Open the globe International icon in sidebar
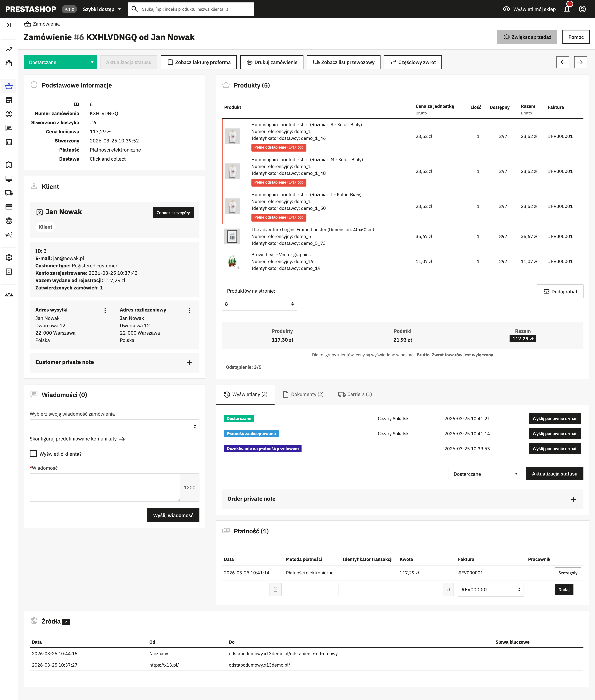Viewport: 595px width, 700px height. coord(9,221)
